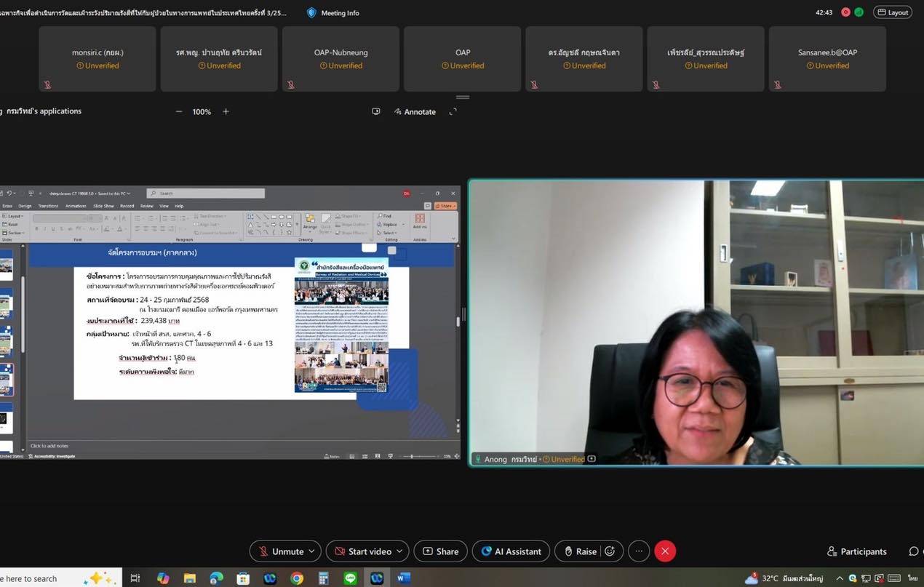Expand video options arrow next to Start video
The height and width of the screenshot is (587, 924).
[399, 551]
